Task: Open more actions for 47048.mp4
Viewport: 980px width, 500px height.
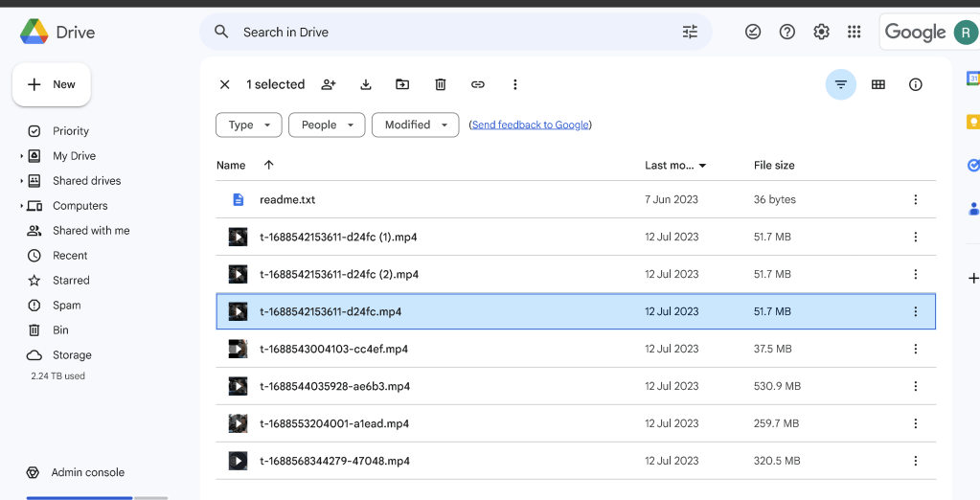Action: click(915, 462)
